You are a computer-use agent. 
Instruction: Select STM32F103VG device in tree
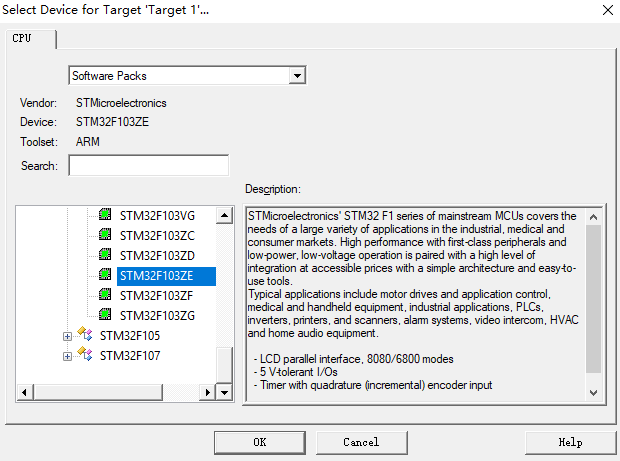tap(157, 216)
